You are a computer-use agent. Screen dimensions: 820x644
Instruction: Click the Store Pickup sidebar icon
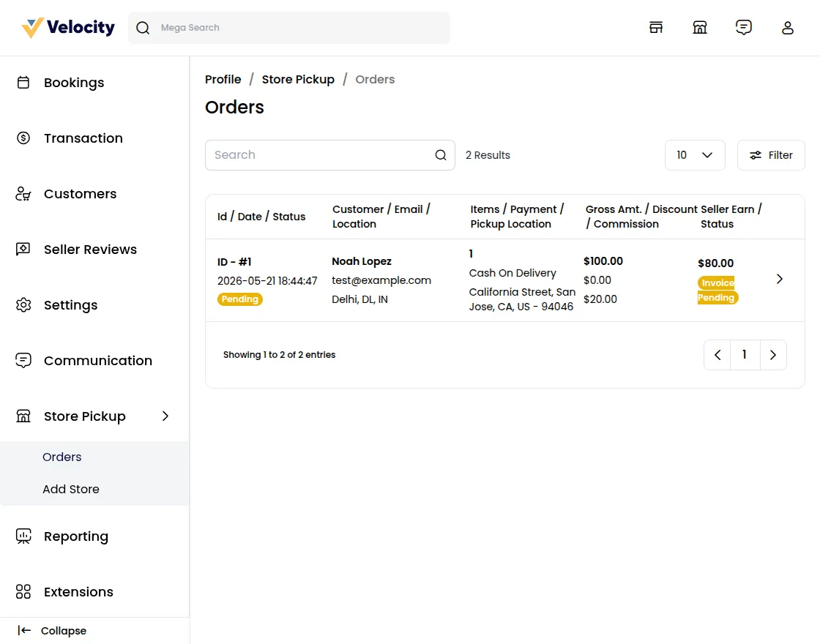(23, 416)
